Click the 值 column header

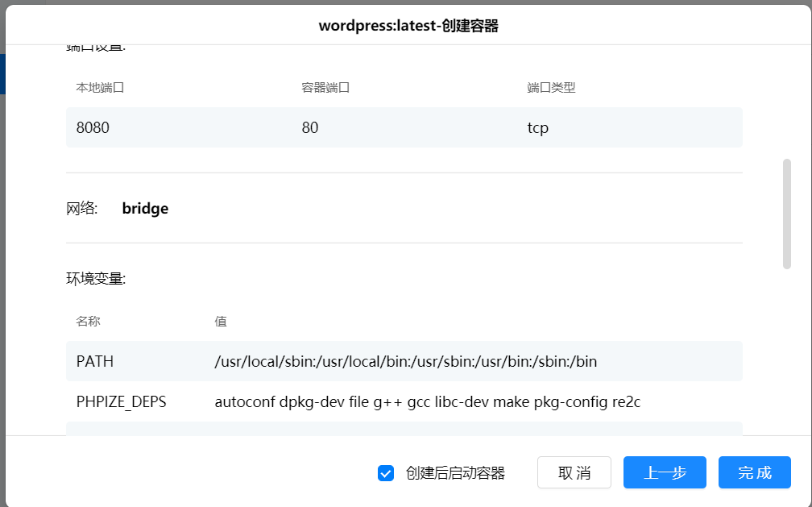(221, 322)
